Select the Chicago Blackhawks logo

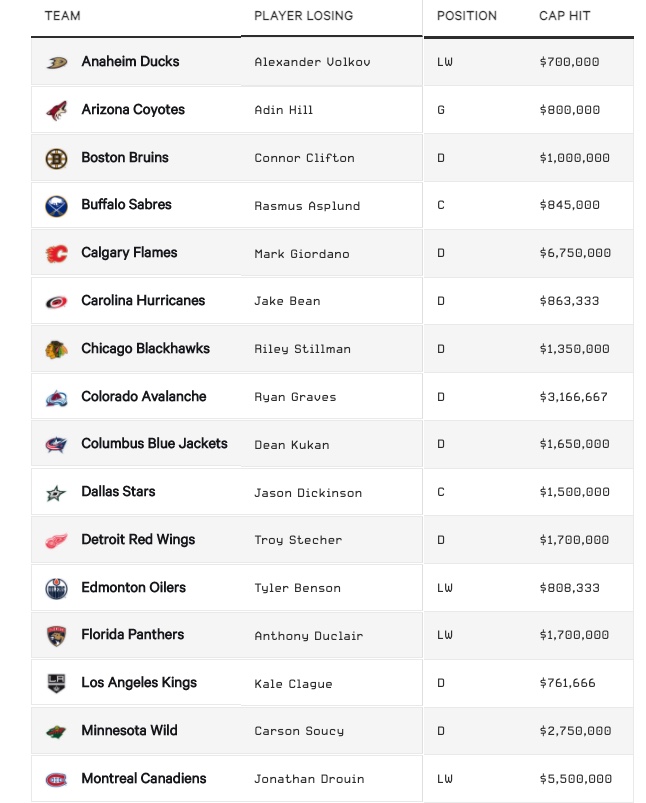coord(56,350)
